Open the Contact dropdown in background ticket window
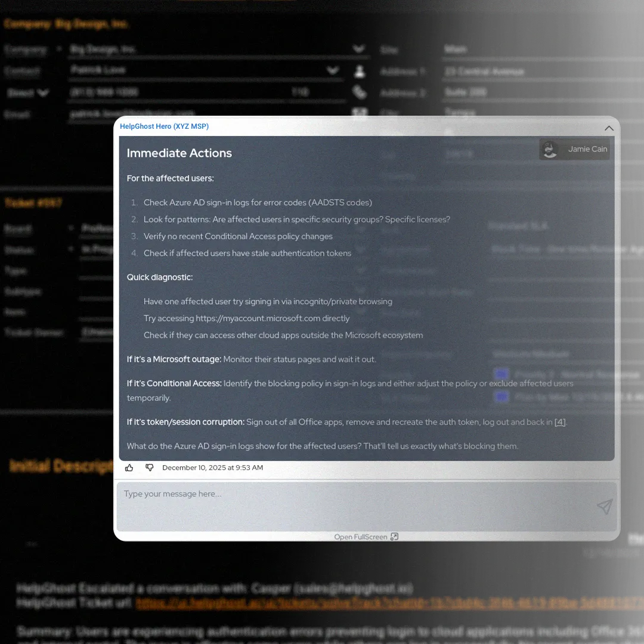 333,70
